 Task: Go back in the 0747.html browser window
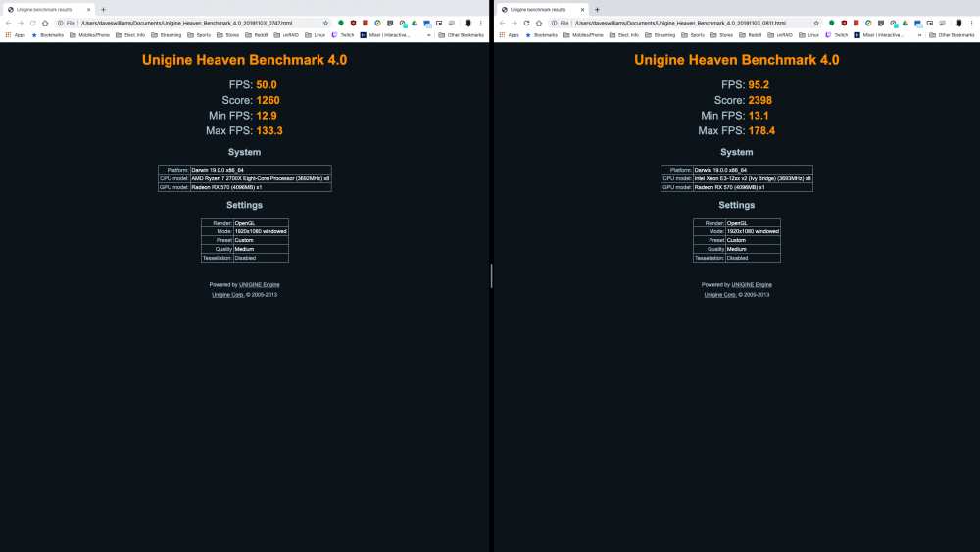tap(8, 24)
